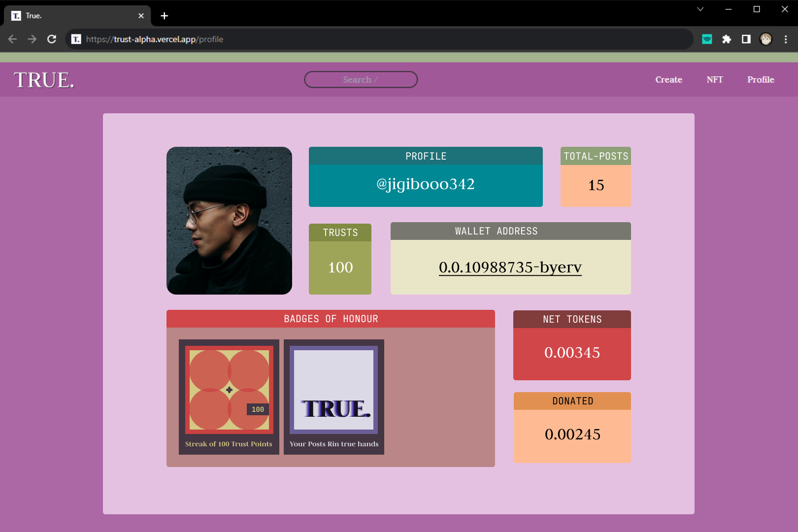Click the trusts value 100
798x532 pixels.
pos(340,267)
